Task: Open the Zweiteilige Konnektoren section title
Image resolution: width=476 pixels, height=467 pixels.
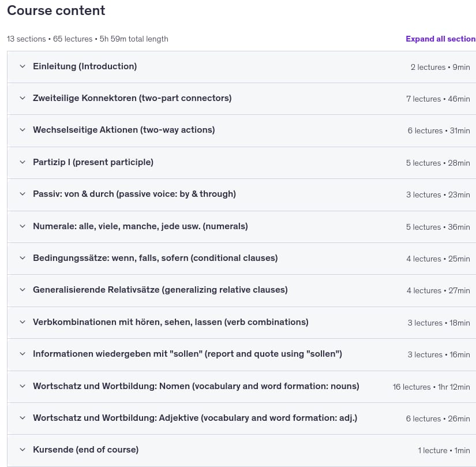Action: click(132, 98)
